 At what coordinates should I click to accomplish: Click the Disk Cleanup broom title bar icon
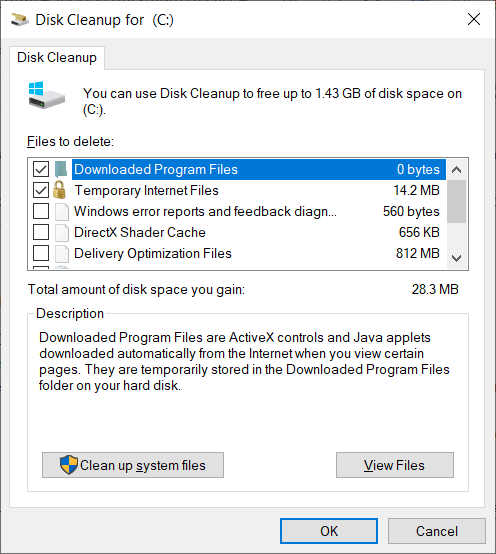[x=19, y=20]
